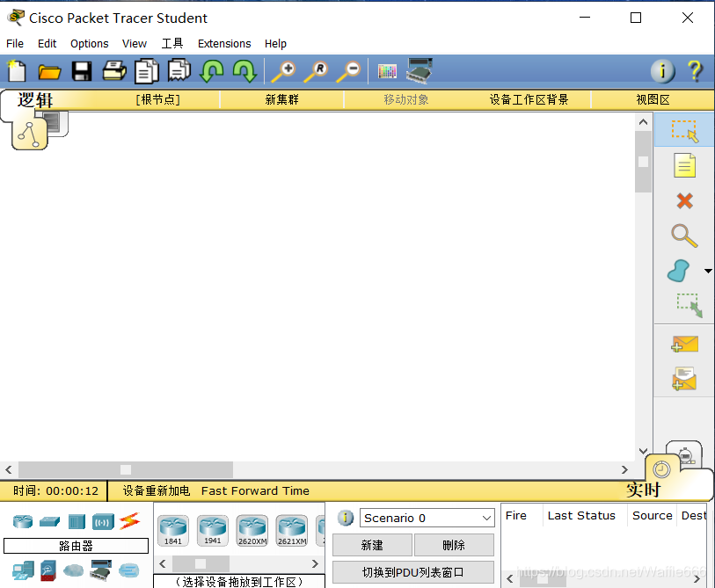Open network information via the i icon
This screenshot has height=588, width=715.
[662, 71]
